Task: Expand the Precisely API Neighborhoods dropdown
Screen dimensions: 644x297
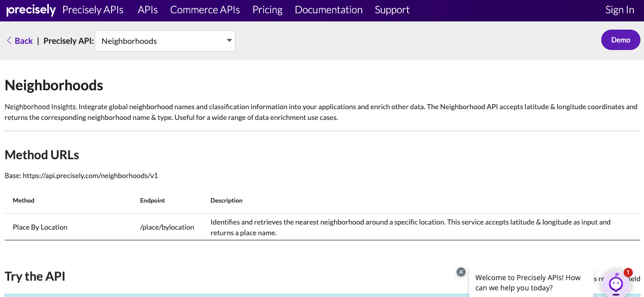Action: 165,41
